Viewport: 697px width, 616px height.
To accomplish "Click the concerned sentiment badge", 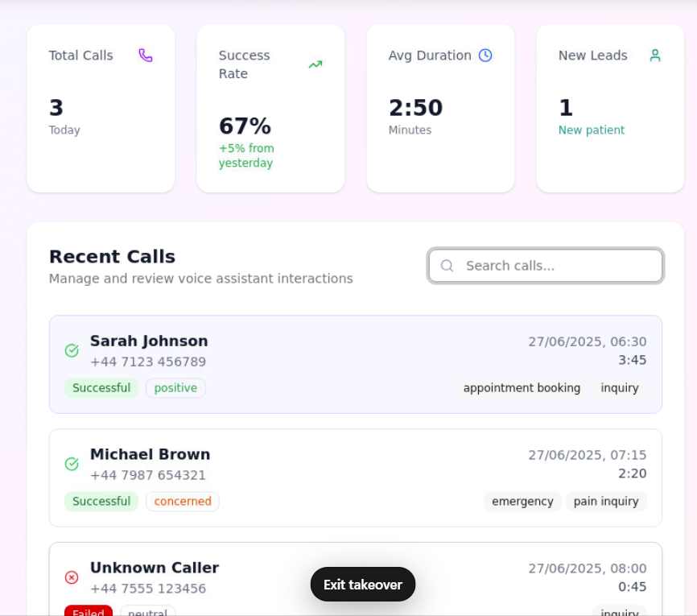I will click(x=183, y=502).
